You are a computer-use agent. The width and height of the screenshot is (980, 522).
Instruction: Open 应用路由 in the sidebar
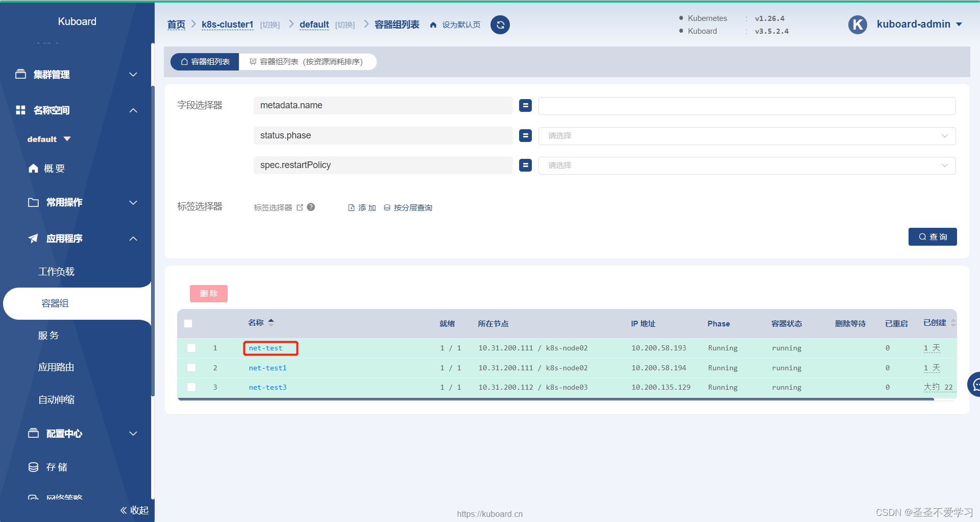coord(56,367)
